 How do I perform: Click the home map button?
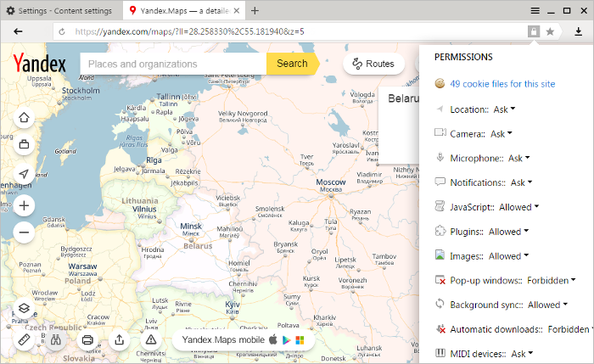(x=24, y=117)
